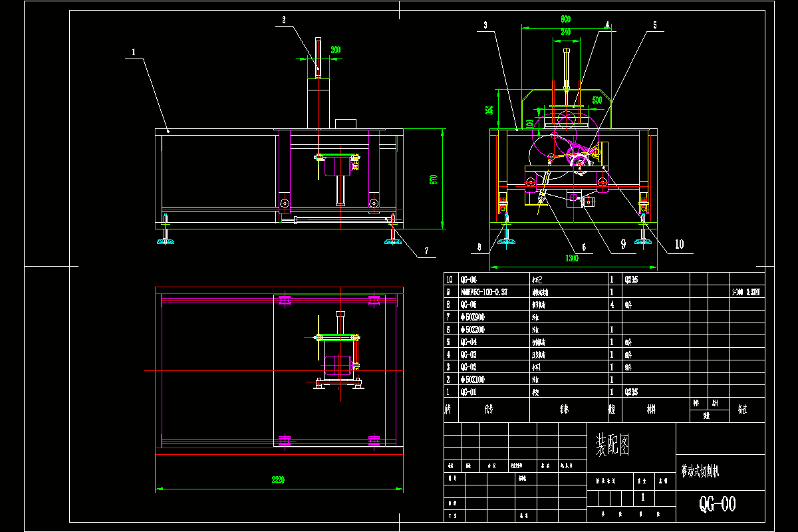The height and width of the screenshot is (532, 798).
Task: Click the i=100 remark cell text
Action: coord(747,292)
